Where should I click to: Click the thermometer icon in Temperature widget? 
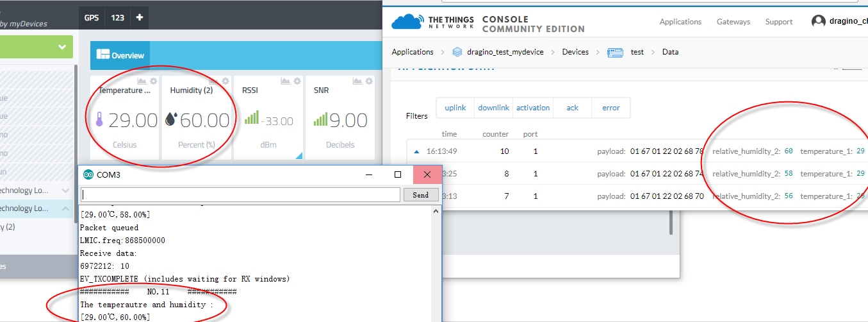(99, 119)
